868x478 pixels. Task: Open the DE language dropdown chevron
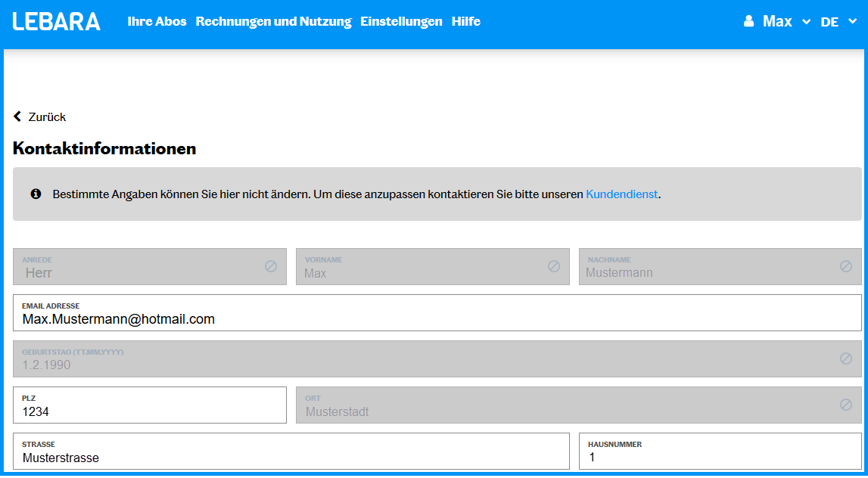click(853, 22)
